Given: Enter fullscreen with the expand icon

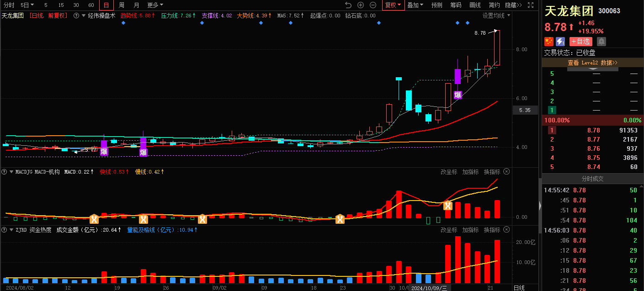Looking at the screenshot, I should (531, 5).
